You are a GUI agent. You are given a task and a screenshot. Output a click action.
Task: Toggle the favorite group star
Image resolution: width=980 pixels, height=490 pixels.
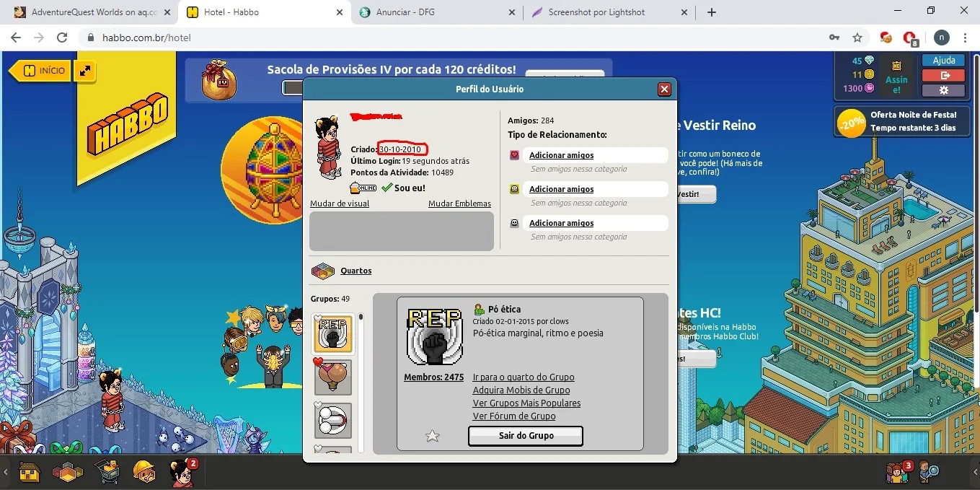(x=432, y=436)
